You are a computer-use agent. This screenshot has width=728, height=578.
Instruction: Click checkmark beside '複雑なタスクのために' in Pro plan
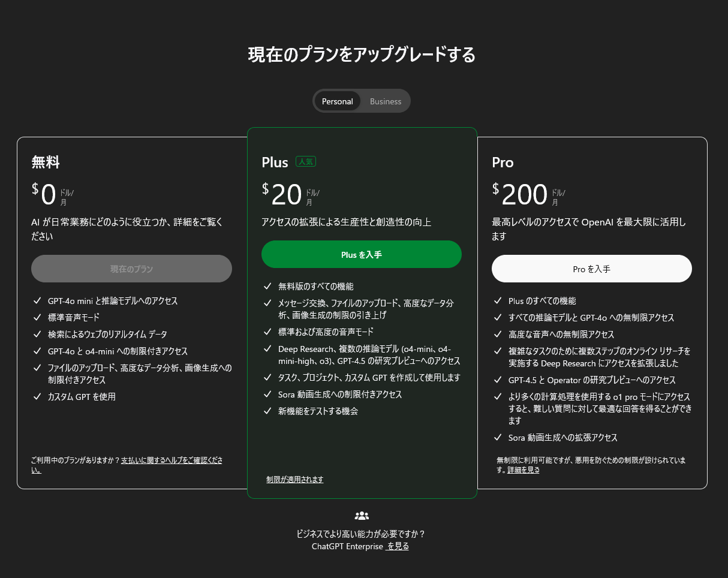tap(498, 351)
